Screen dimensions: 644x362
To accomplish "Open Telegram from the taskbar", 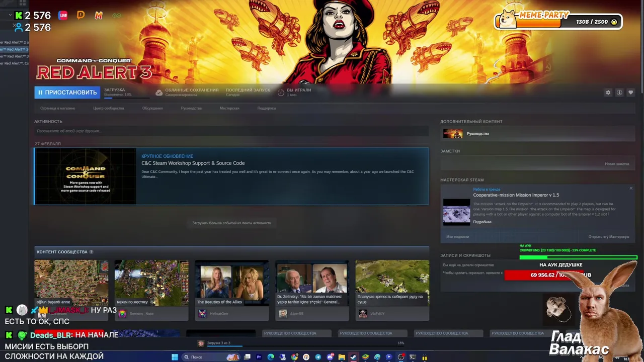I will coord(318,357).
